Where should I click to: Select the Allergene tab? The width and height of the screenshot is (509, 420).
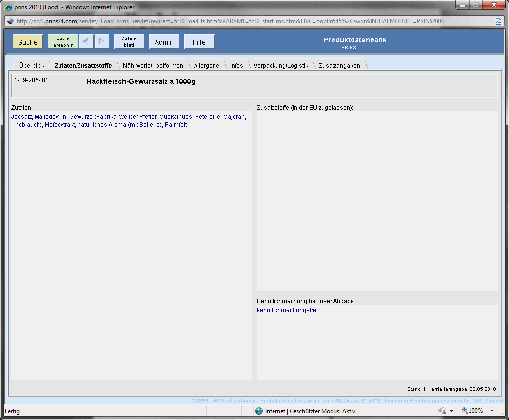click(207, 65)
